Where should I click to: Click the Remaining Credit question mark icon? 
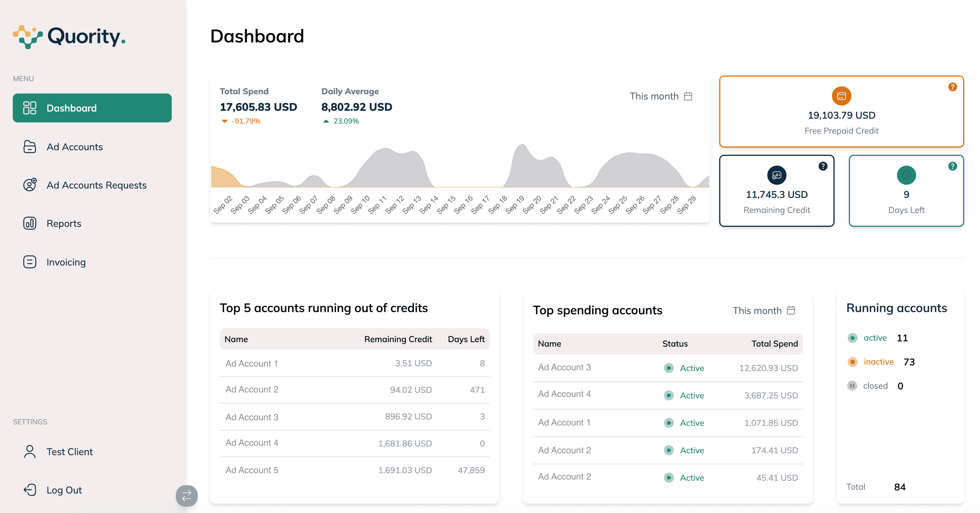[823, 166]
